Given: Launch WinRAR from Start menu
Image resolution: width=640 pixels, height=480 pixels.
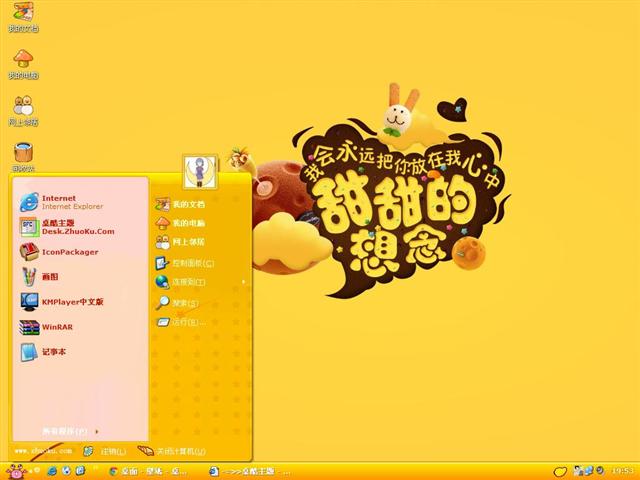Looking at the screenshot, I should point(46,327).
